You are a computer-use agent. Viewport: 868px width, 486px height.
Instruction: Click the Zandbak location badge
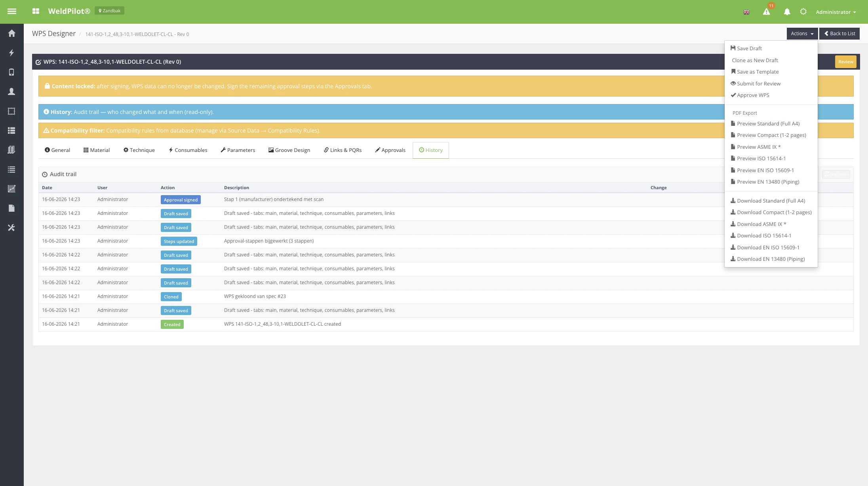(x=109, y=11)
